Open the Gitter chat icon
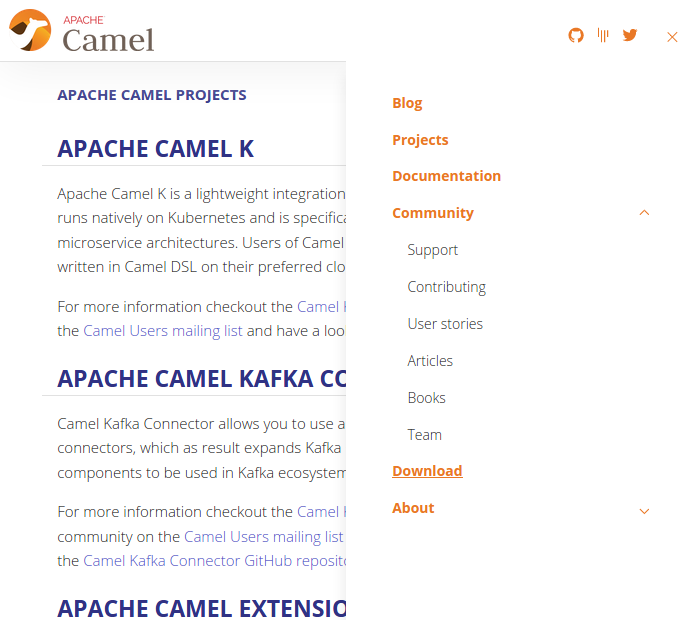Screen dimensions: 693x620 click(x=603, y=35)
